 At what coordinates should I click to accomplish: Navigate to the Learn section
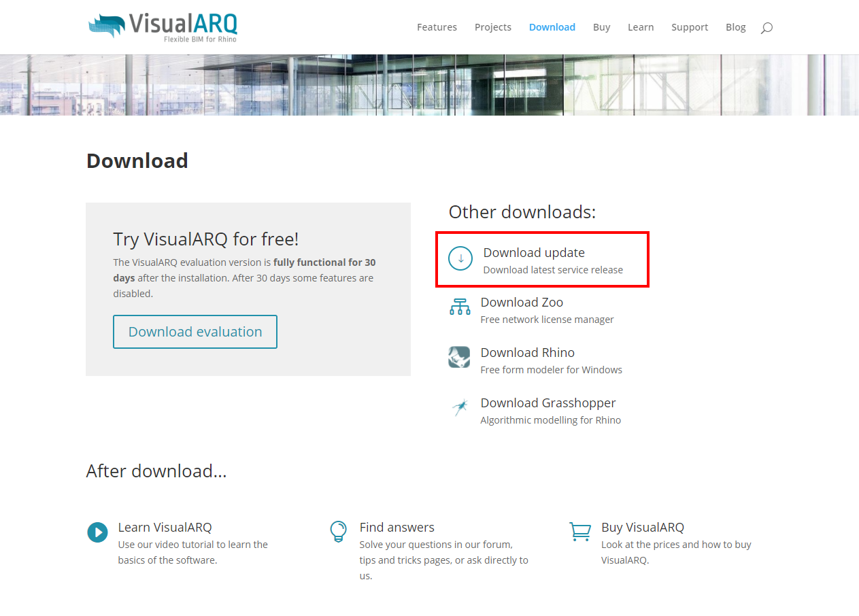tap(641, 27)
